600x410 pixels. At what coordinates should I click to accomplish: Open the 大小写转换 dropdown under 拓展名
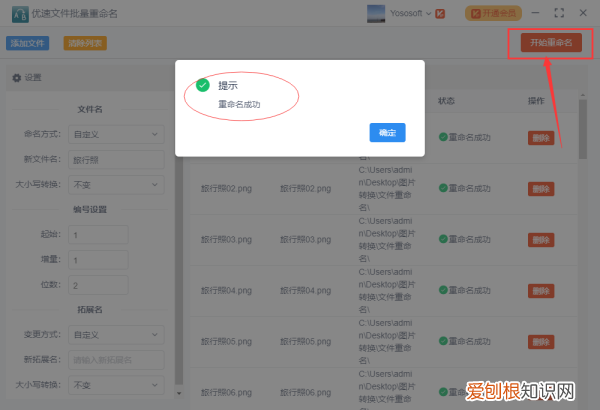coord(116,385)
